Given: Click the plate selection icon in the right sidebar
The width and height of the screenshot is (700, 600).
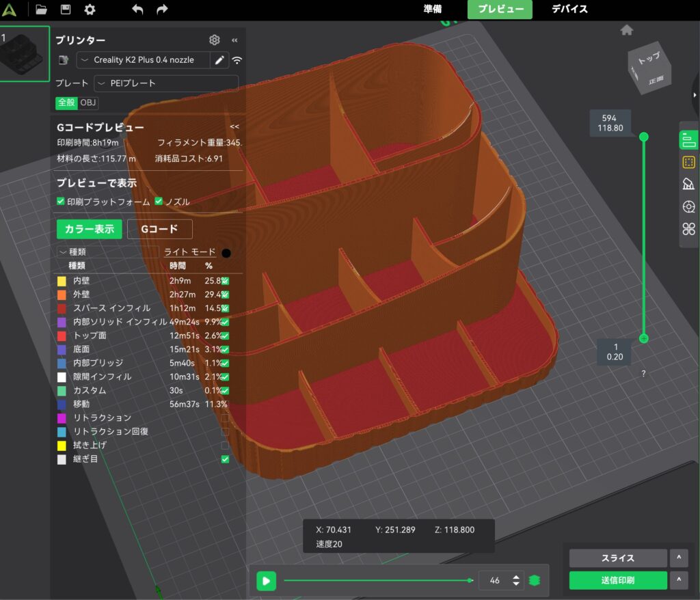Looking at the screenshot, I should point(689,163).
